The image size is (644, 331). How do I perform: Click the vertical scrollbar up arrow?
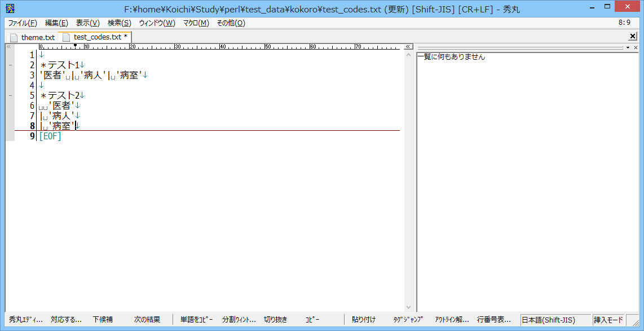coord(408,55)
